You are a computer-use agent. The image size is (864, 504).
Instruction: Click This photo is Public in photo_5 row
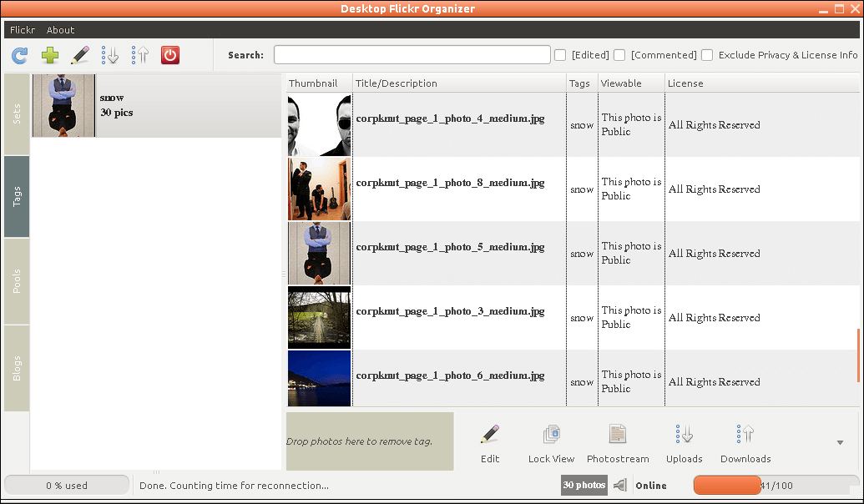pos(631,253)
